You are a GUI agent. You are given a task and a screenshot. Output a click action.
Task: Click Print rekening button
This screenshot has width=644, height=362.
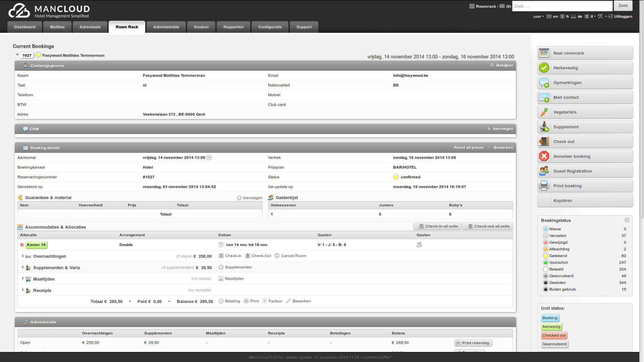tap(473, 343)
